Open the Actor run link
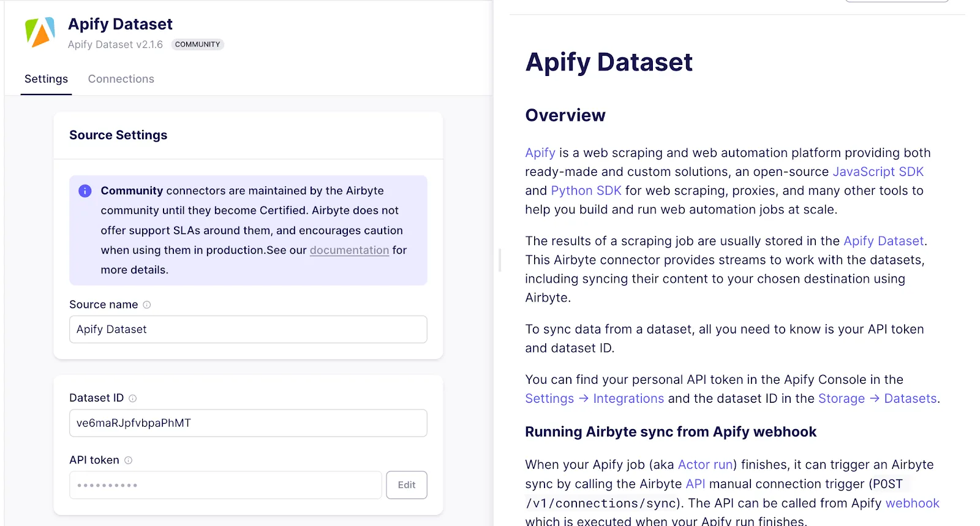Viewport: 980px width, 526px height. point(705,465)
